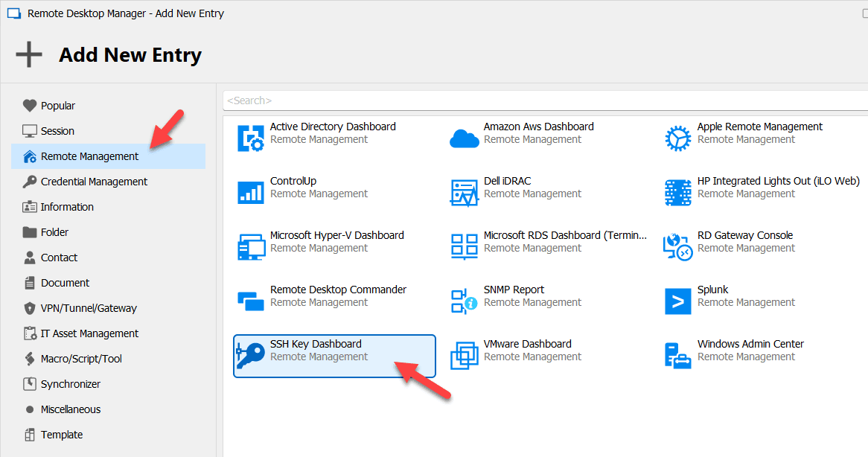Image resolution: width=868 pixels, height=457 pixels.
Task: Click the RD Gateway Console icon
Action: [x=678, y=247]
